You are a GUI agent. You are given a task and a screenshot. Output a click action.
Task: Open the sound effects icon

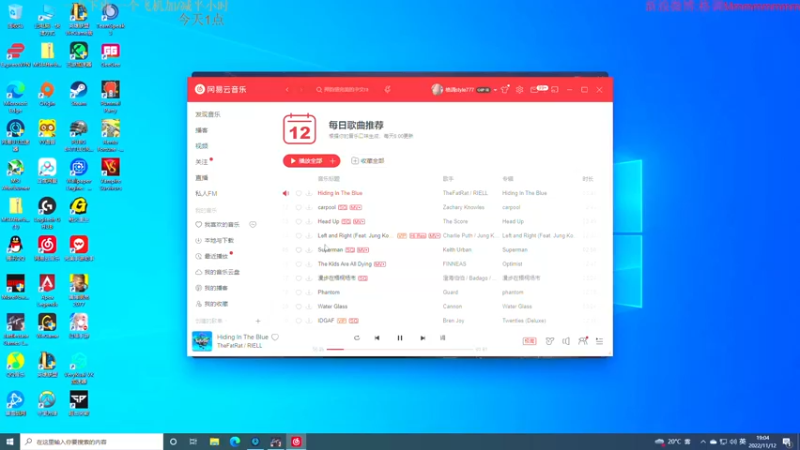point(549,341)
